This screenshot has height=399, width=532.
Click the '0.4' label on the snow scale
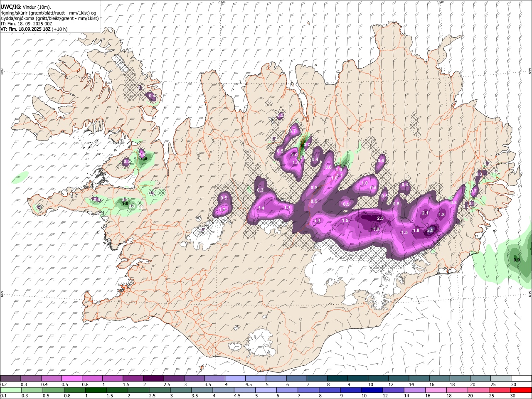[x=44, y=384]
